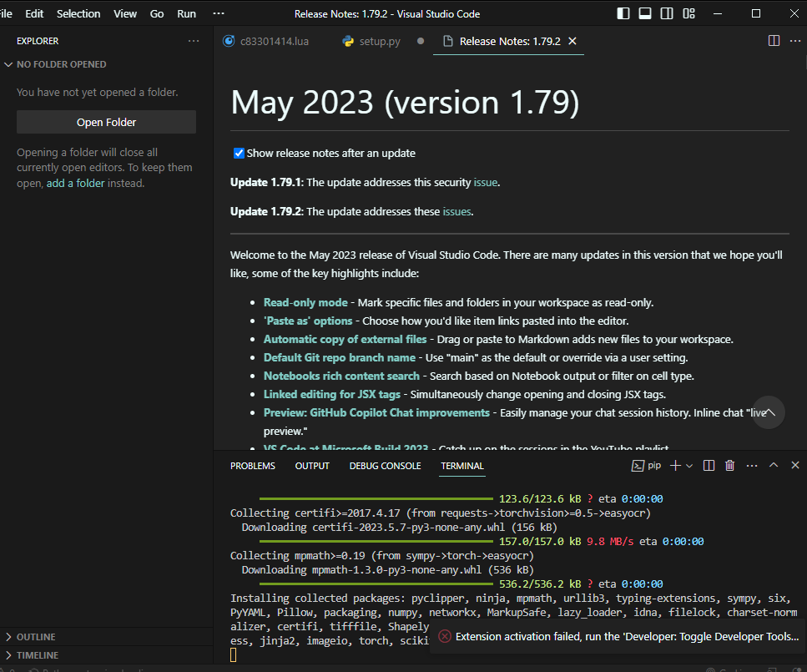807x672 pixels.
Task: Close the Release Notes tab
Action: tap(572, 41)
